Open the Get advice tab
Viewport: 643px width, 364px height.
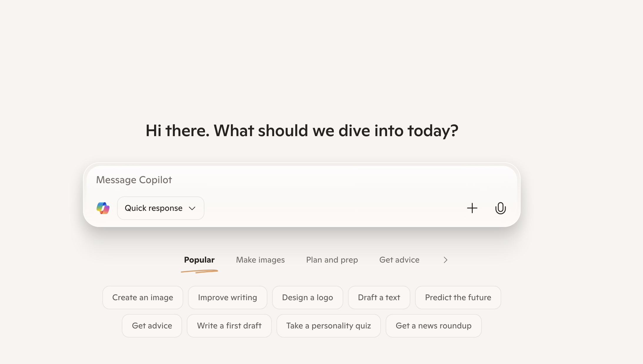click(399, 260)
